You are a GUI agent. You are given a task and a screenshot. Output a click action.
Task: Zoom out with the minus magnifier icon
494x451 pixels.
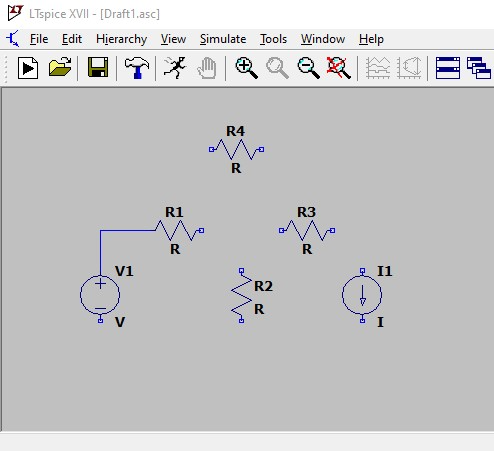click(x=308, y=68)
